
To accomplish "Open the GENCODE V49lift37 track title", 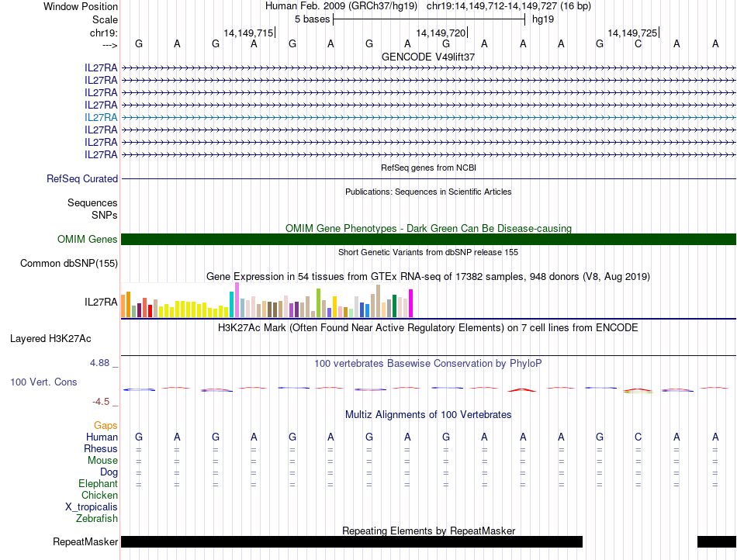I will [428, 57].
